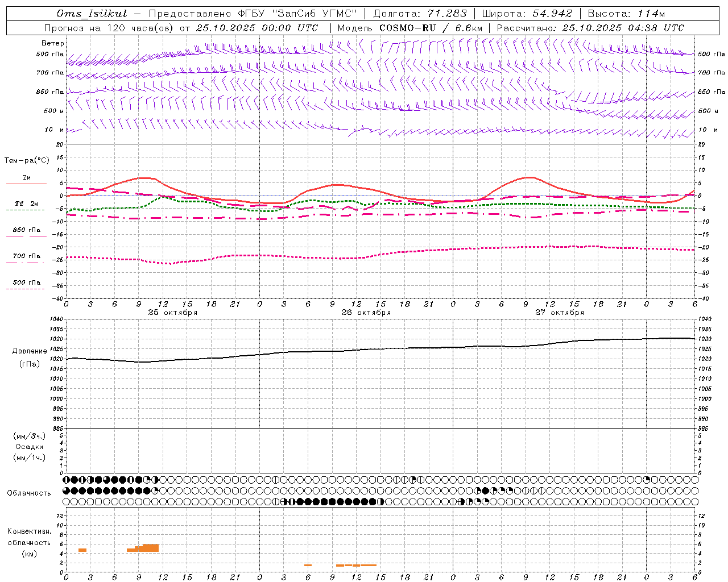This screenshot has width=728, height=582.
Task: Select the (мм/1ч.) precipitation unit label
Action: [x=30, y=458]
